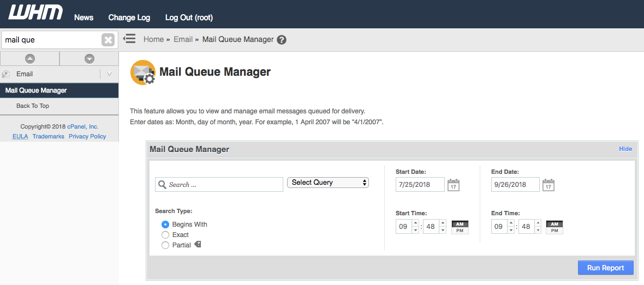Collapse the sidebar menu toggle icon
Viewport: 644px width, 285px height.
(x=129, y=39)
